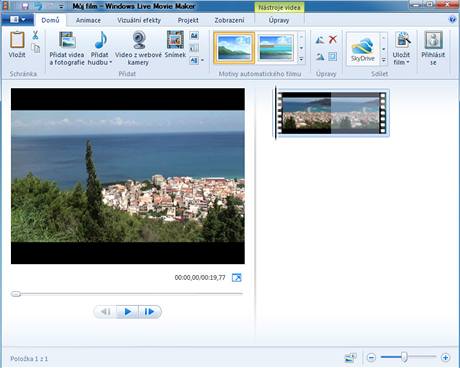Rotate right using the Úpravy icon
The height and width of the screenshot is (368, 460).
pos(320,56)
